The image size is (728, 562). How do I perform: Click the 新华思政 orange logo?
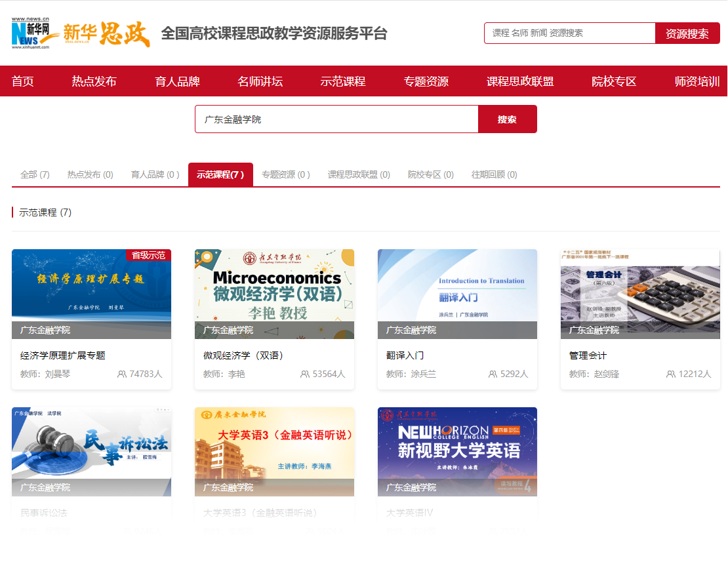106,33
